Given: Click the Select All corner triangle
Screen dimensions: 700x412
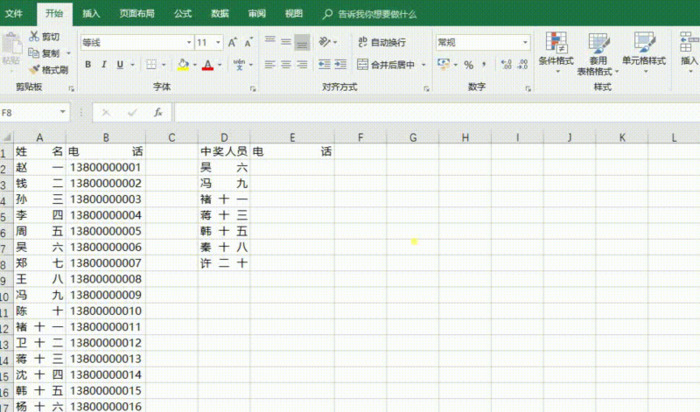Looking at the screenshot, I should pos(6,137).
